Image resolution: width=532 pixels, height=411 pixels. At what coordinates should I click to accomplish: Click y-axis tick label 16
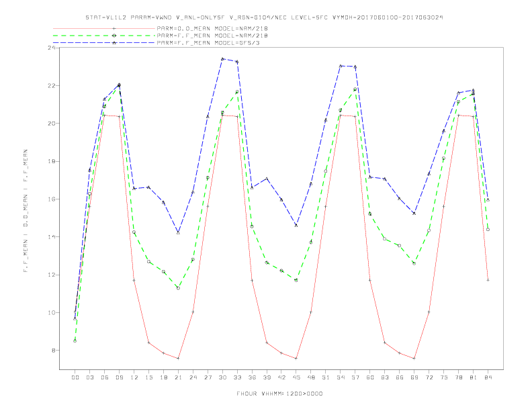click(x=52, y=199)
